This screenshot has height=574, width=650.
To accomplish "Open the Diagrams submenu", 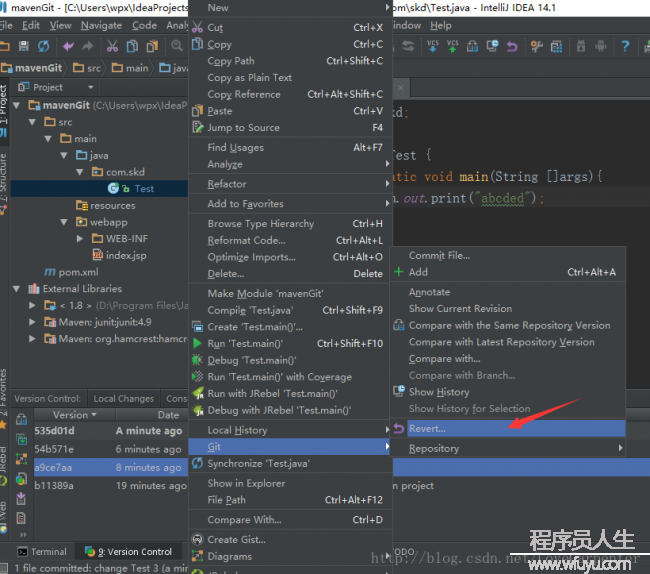I will coord(291,557).
